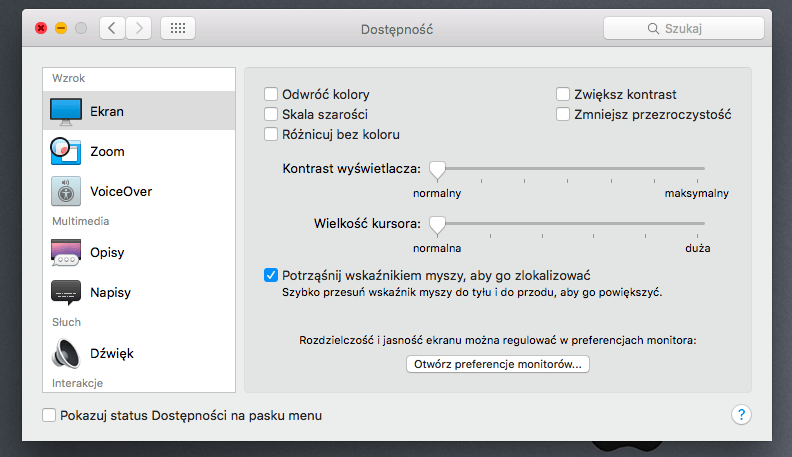Click the Multimedia section header

tap(80, 221)
